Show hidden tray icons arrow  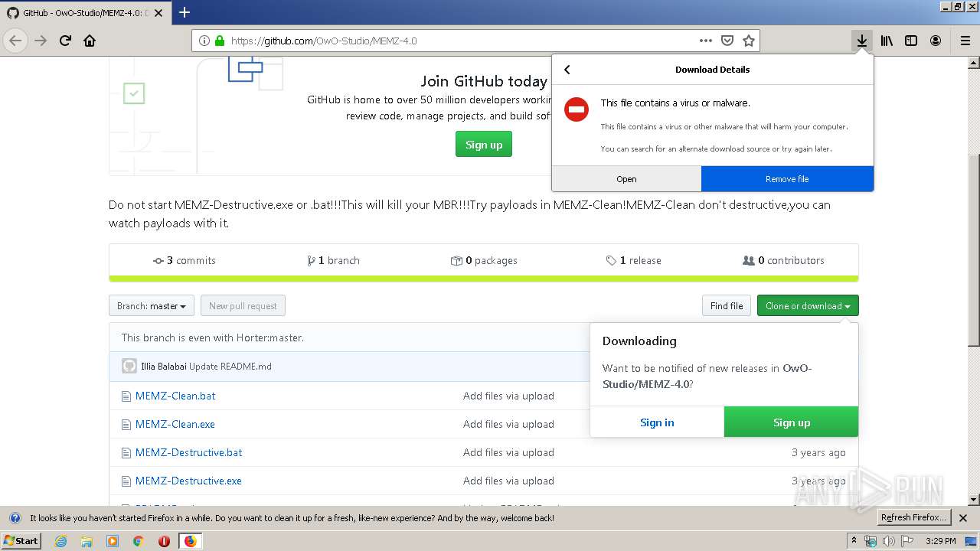coord(854,541)
